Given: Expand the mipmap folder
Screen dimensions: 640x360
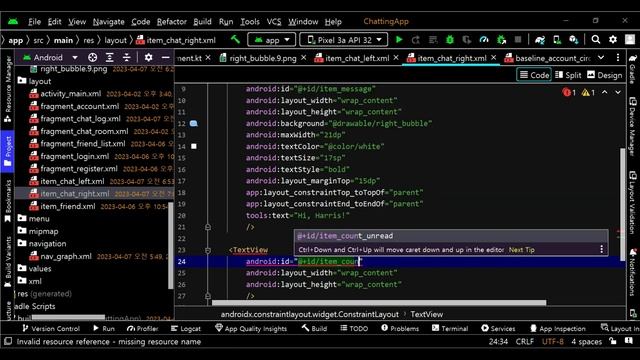Looking at the screenshot, I should pos(38,231).
